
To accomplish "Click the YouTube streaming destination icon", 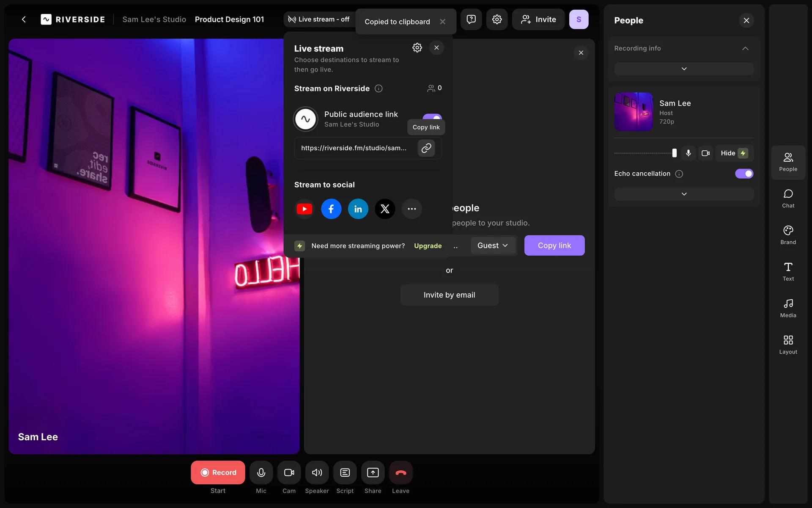I will 304,209.
